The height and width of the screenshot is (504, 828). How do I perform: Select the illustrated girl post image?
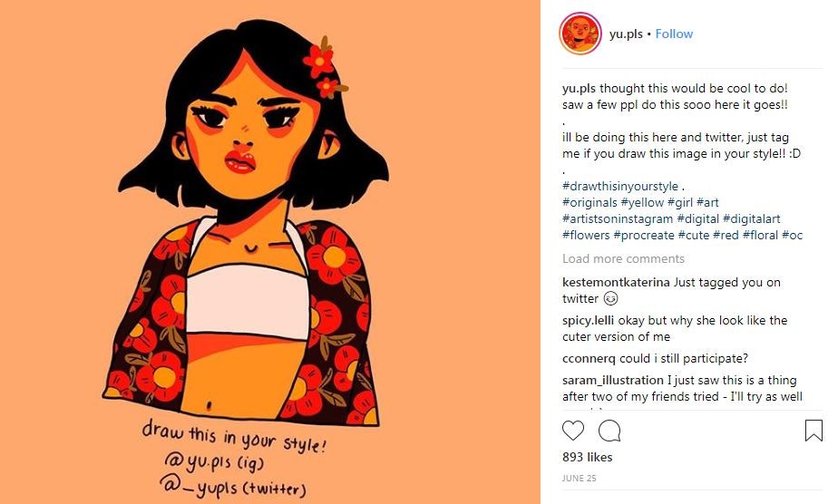(x=270, y=252)
